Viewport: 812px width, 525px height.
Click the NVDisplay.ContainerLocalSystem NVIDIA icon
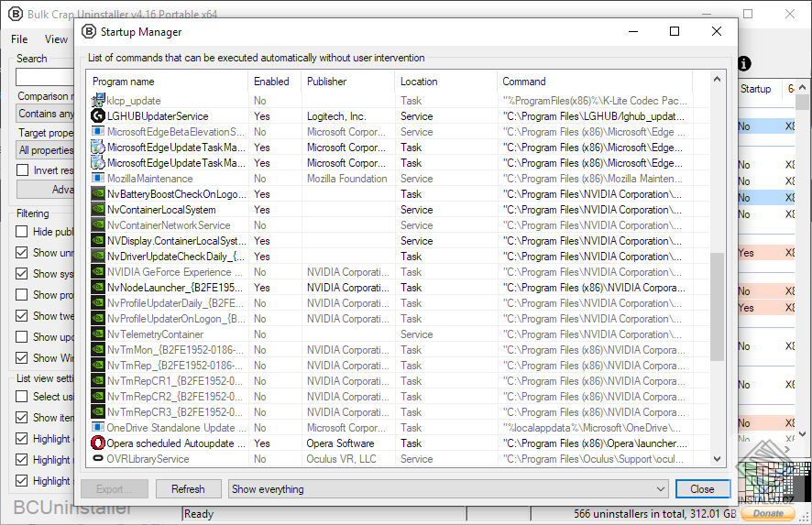point(98,240)
